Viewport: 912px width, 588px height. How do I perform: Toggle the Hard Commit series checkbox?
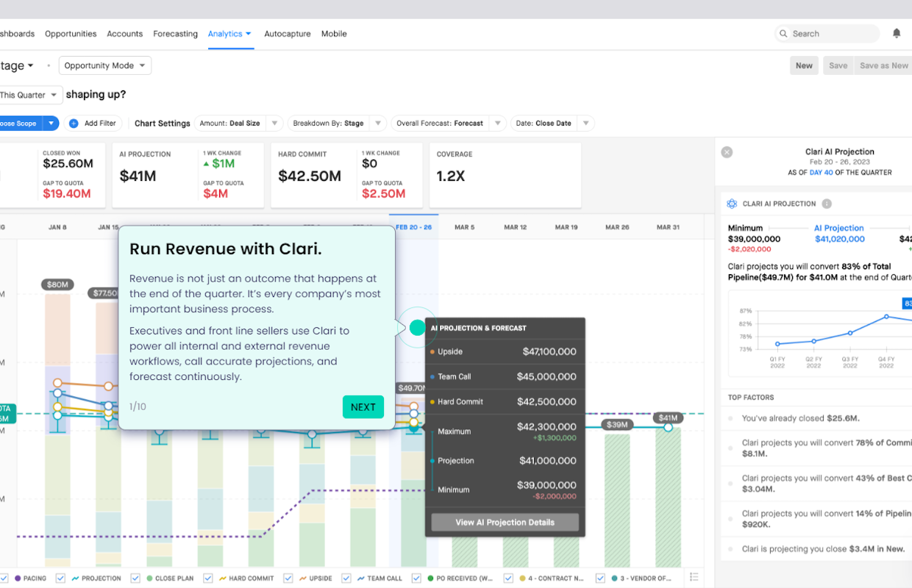(208, 578)
